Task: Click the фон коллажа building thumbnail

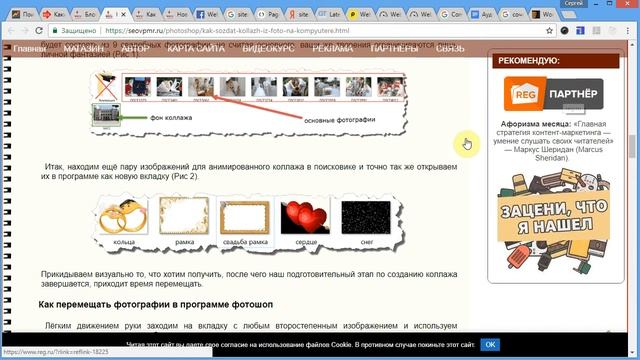Action: pyautogui.click(x=106, y=116)
